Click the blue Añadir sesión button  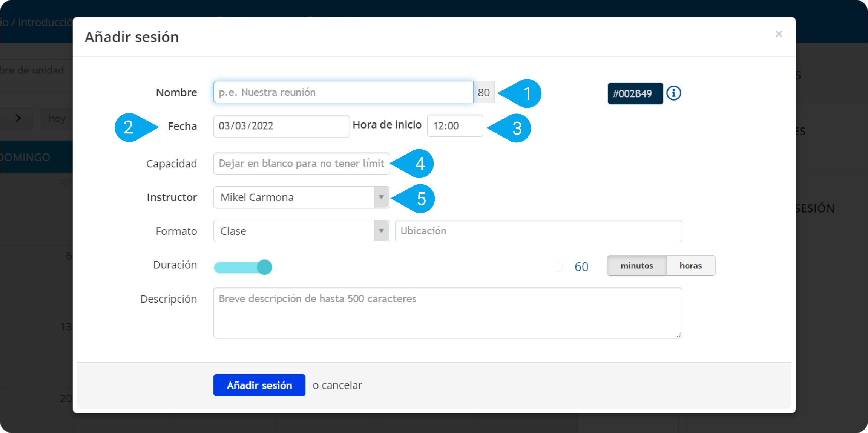click(x=259, y=385)
